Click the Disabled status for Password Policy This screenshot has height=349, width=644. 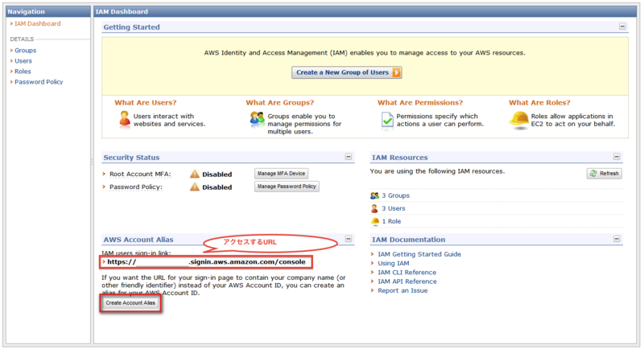coord(217,187)
